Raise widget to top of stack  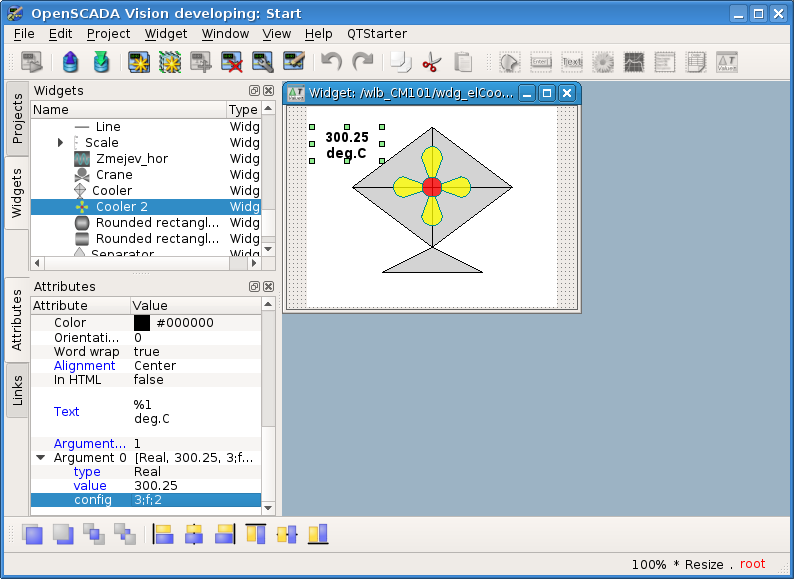pyautogui.click(x=33, y=534)
